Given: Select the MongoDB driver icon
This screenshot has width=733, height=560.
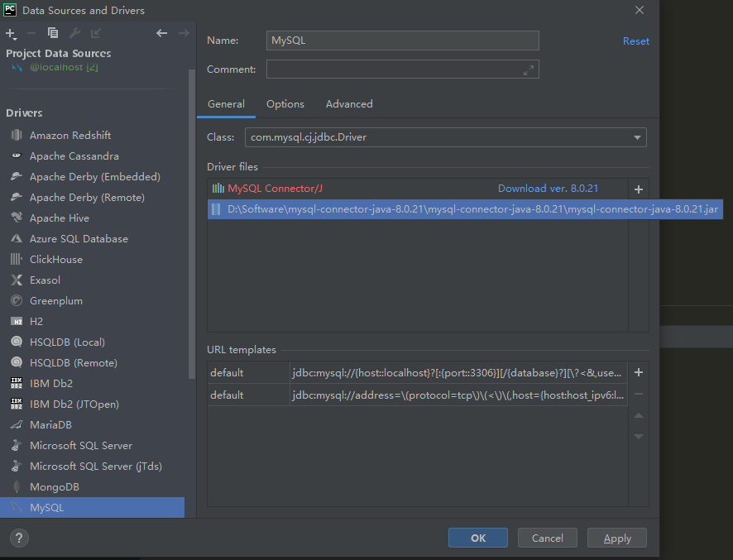Looking at the screenshot, I should coord(17,486).
